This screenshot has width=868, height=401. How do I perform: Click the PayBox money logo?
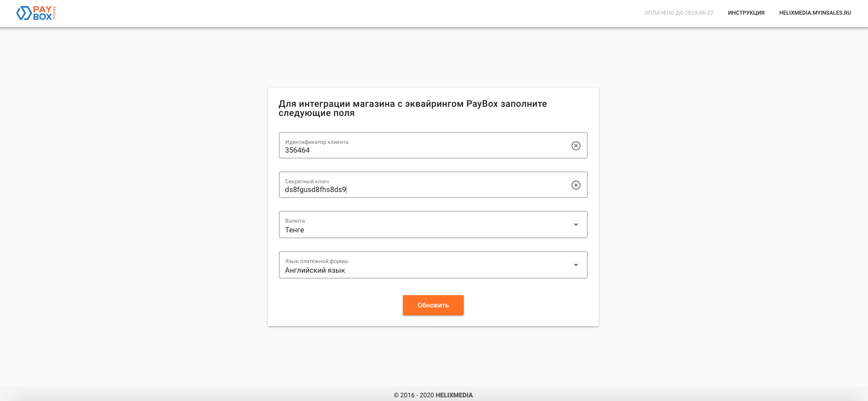click(36, 13)
